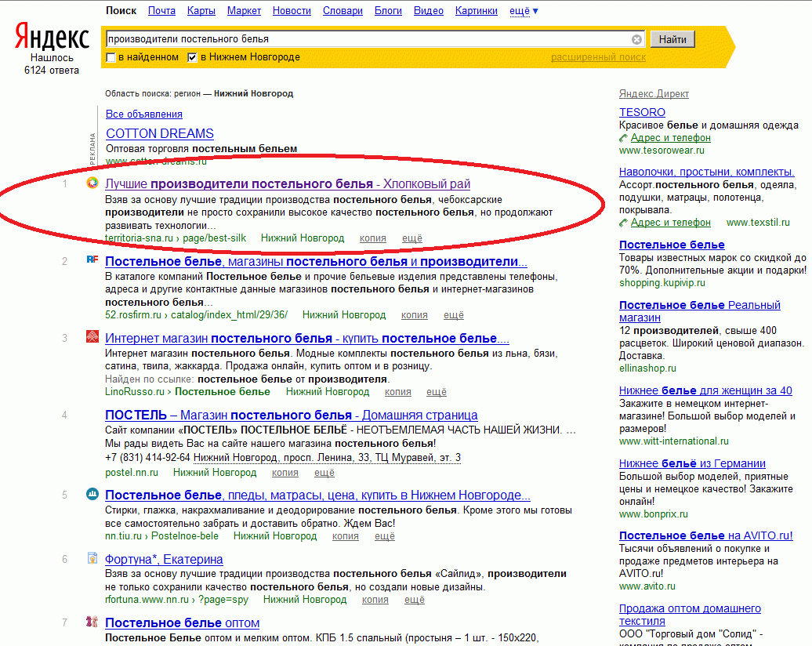812x646 pixels.
Task: Click the Найти search button
Action: [x=672, y=39]
